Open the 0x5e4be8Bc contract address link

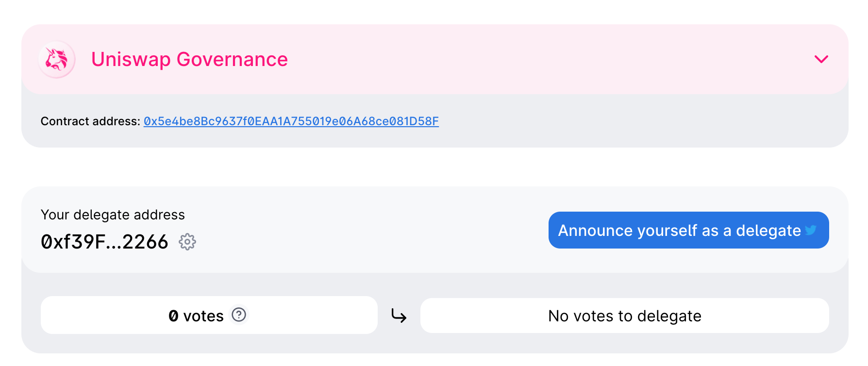tap(291, 121)
